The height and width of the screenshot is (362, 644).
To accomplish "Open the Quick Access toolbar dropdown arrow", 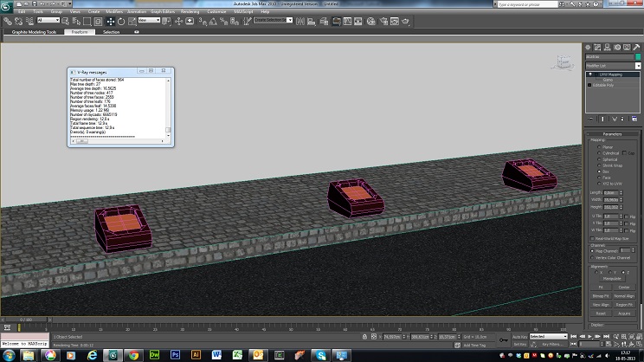I will (70, 3).
